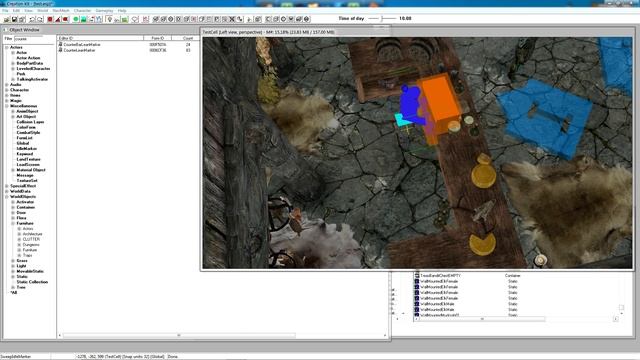The width and height of the screenshot is (640, 360).
Task: Select Material Object in the tree
Action: coord(31,170)
